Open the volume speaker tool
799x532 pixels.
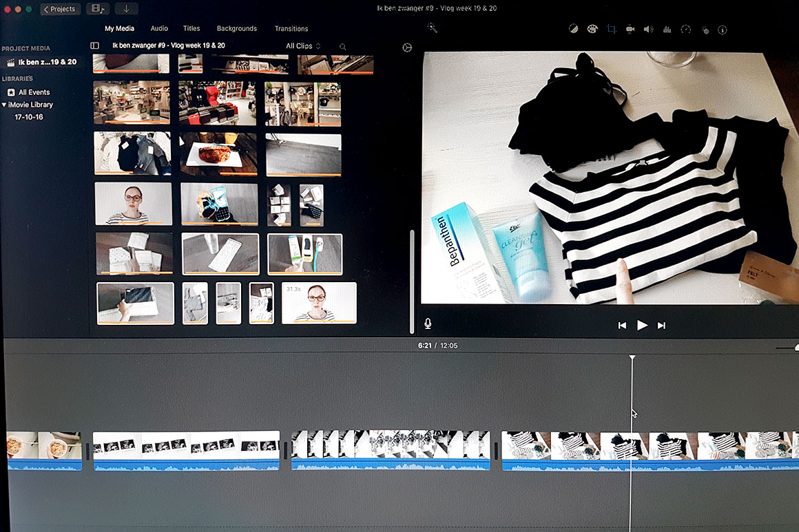[648, 29]
